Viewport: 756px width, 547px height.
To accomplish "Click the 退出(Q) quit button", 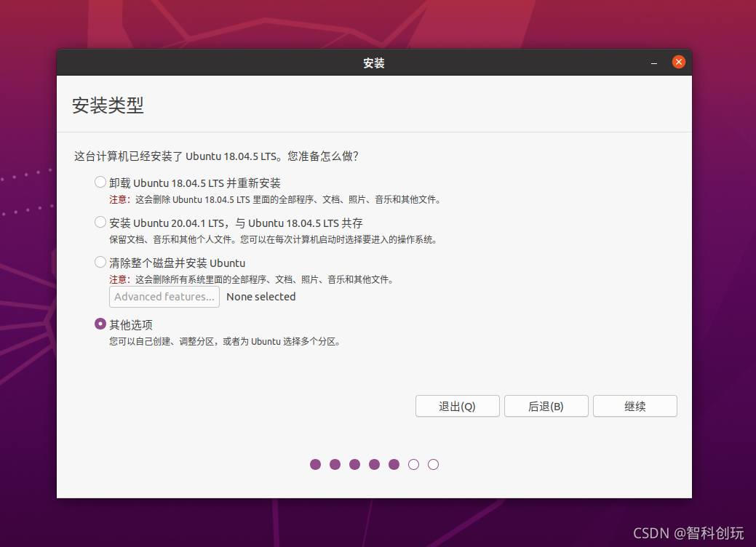I will coord(457,407).
